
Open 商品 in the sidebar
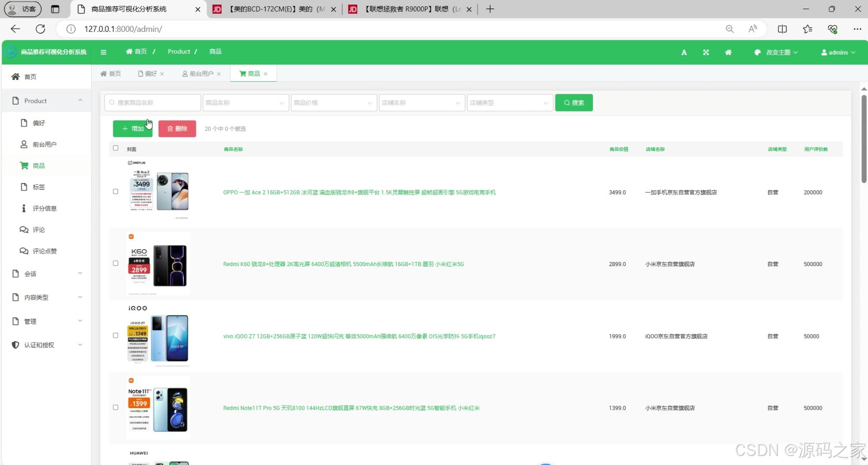click(x=46, y=166)
